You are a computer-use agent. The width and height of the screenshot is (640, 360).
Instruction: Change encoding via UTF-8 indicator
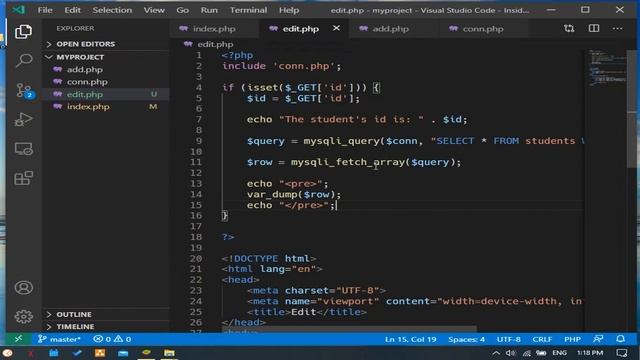[x=508, y=339]
